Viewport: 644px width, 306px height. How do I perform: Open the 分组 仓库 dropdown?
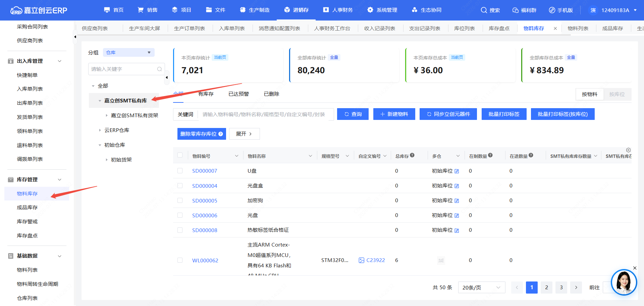tap(128, 52)
